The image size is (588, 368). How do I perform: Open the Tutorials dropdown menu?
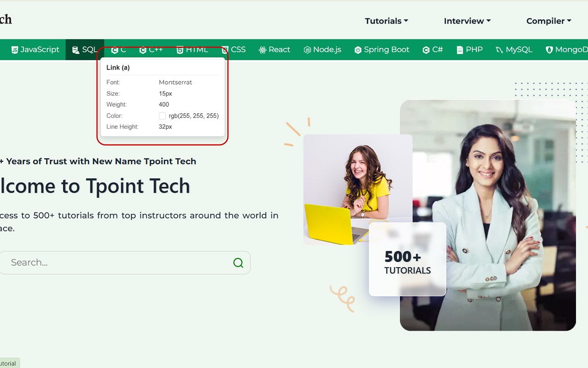coord(386,21)
